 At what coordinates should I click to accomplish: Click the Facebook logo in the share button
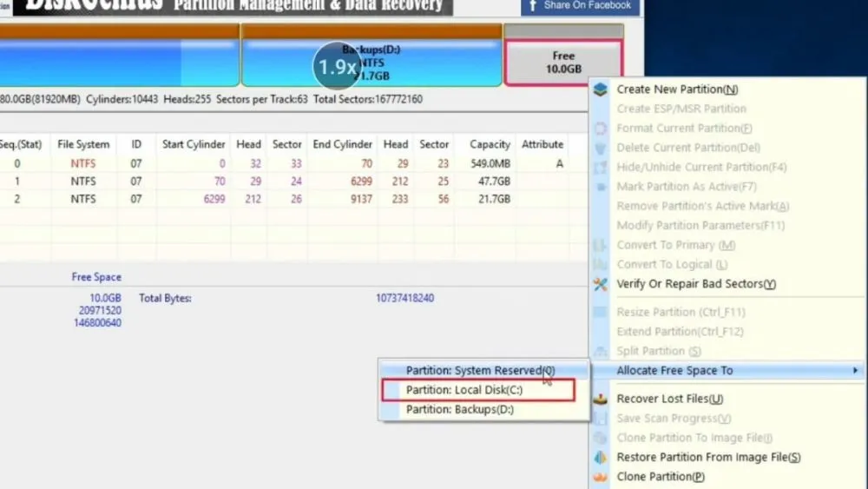point(531,5)
